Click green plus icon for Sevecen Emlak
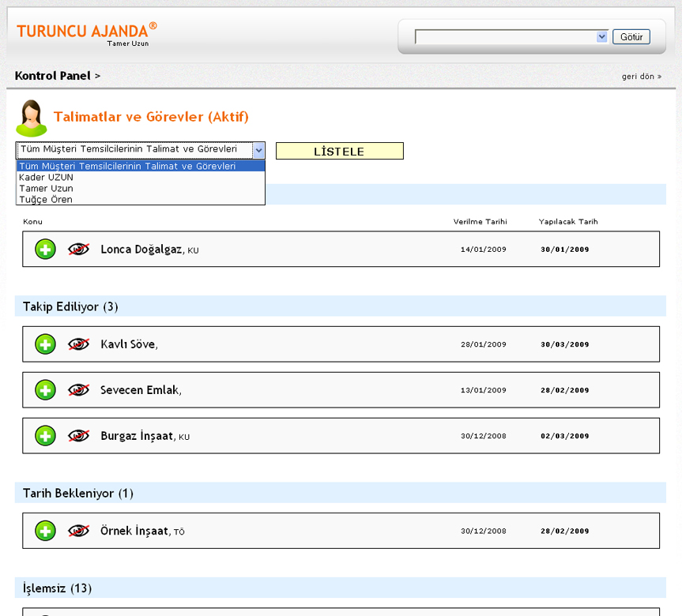The width and height of the screenshot is (682, 616). [45, 390]
